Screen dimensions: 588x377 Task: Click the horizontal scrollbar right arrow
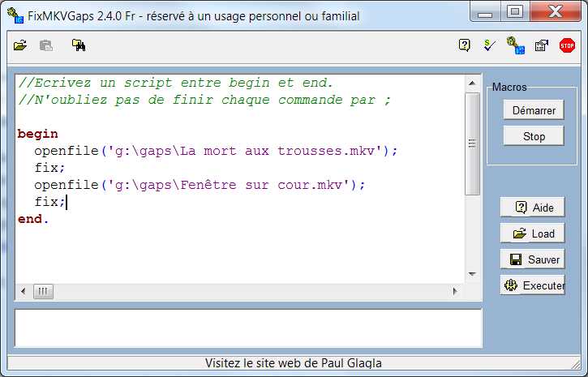point(457,291)
